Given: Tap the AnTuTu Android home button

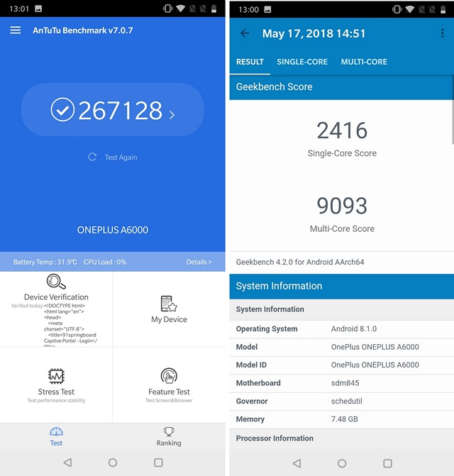Looking at the screenshot, I should (x=113, y=463).
